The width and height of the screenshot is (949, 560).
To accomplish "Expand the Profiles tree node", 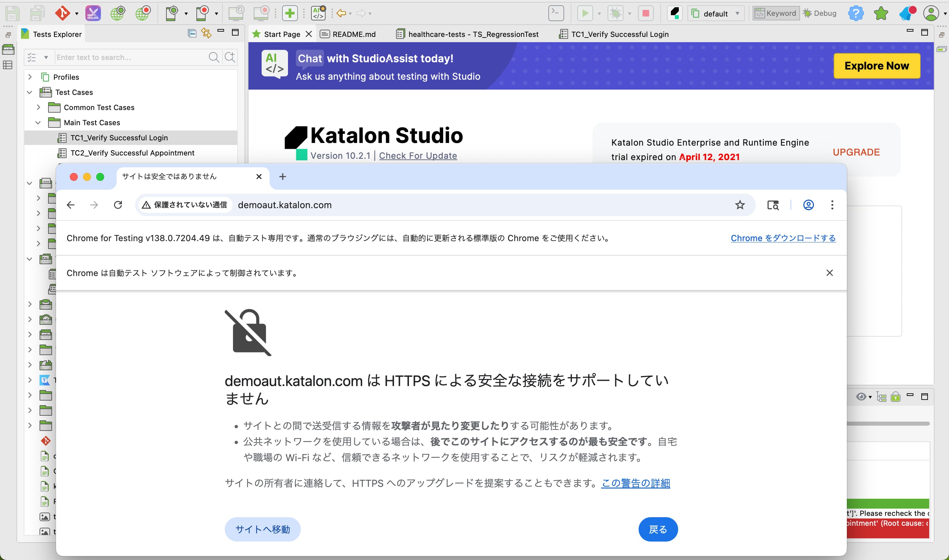I will (x=30, y=77).
